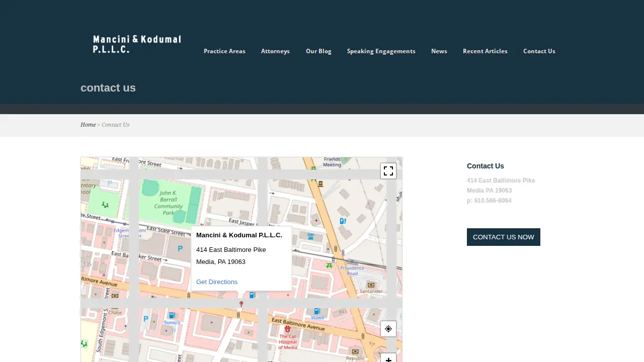Open Recent Articles page
Viewport: 644px width, 362px height.
coord(485,51)
